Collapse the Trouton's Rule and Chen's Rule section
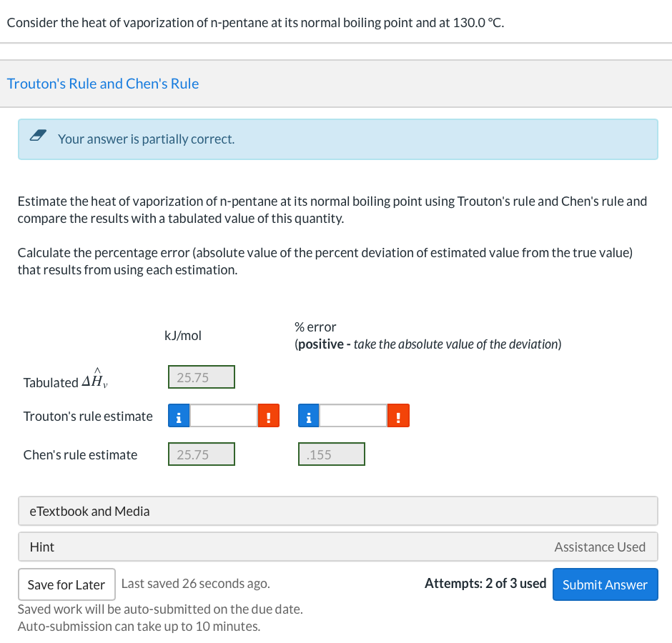 pos(103,84)
